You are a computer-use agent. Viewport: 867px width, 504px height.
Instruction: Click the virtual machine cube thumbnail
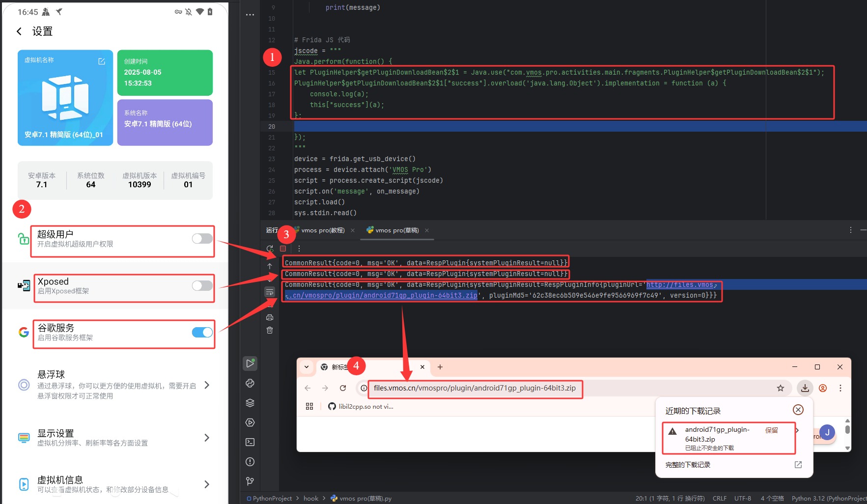pyautogui.click(x=65, y=97)
